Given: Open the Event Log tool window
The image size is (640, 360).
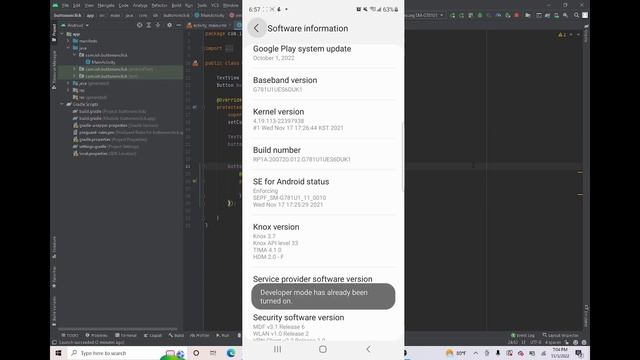Looking at the screenshot, I should pyautogui.click(x=523, y=335).
